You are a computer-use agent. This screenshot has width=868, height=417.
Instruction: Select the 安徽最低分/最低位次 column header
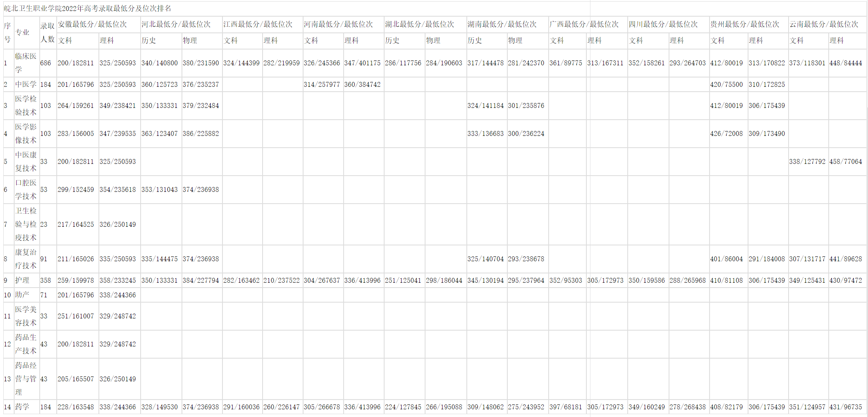(92, 24)
